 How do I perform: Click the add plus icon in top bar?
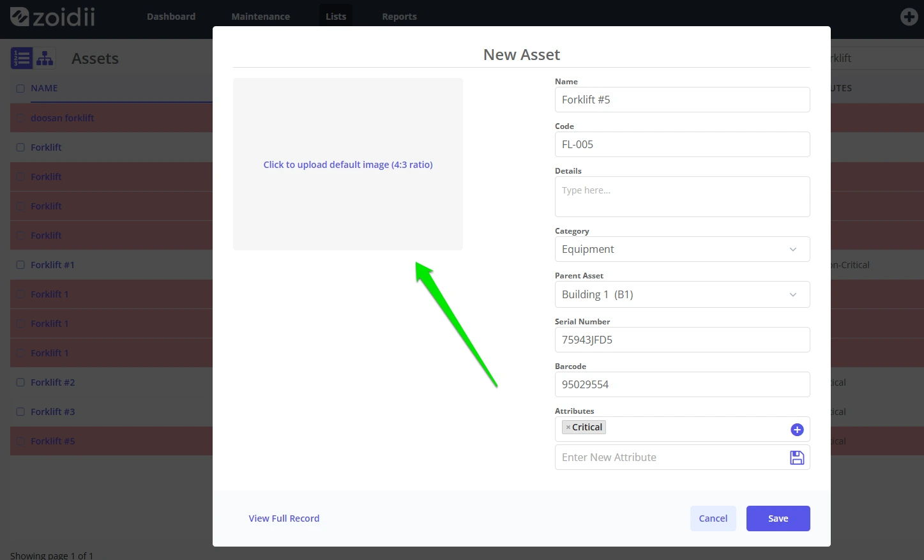[909, 17]
